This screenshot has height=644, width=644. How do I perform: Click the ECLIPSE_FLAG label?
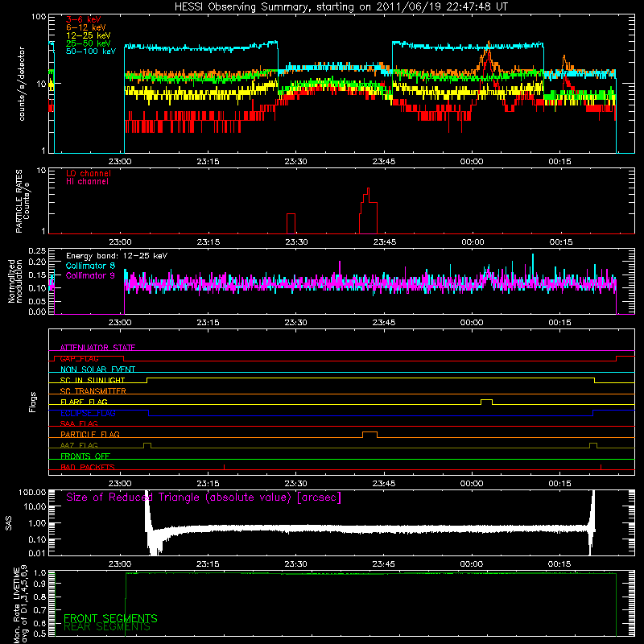pos(88,413)
